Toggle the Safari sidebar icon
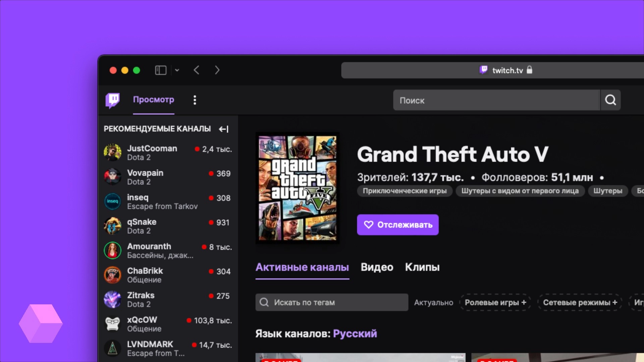 (161, 70)
